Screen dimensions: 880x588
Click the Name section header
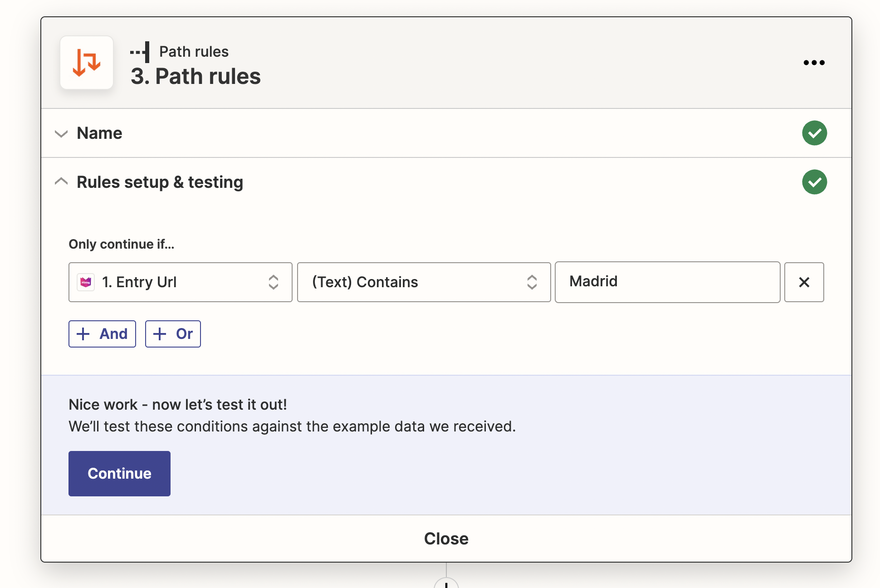point(100,133)
